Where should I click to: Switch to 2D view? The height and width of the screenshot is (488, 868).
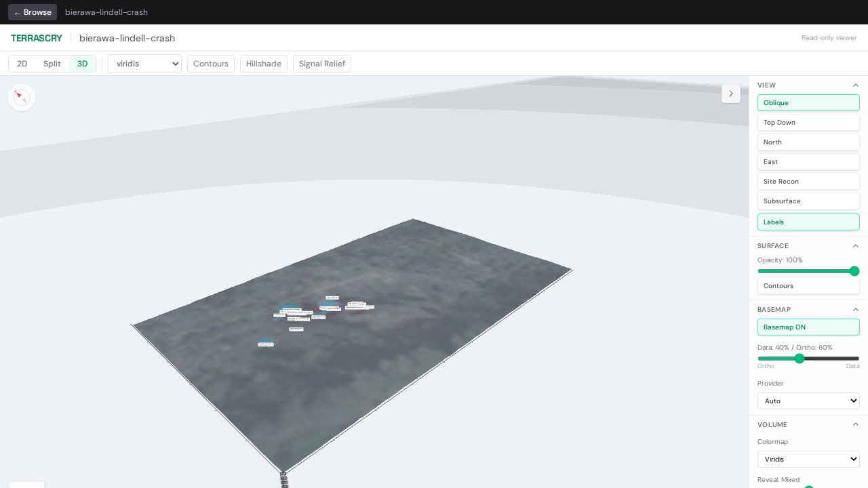point(22,63)
